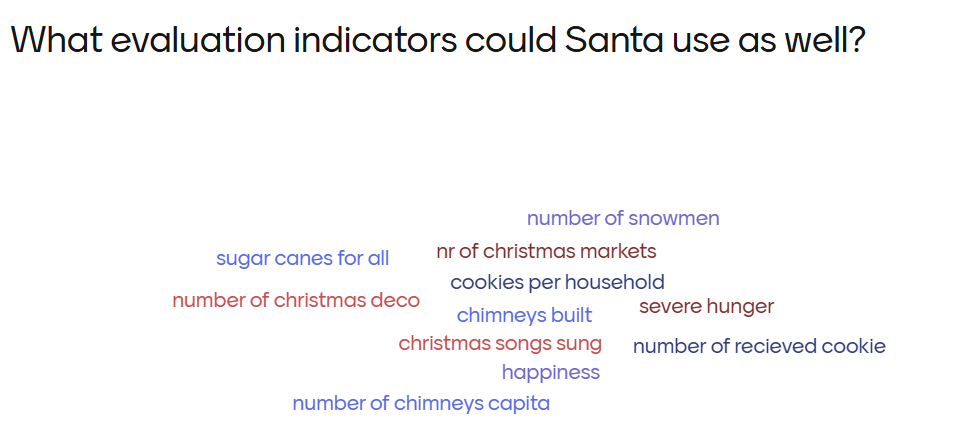
Task: Select the 'number of snowmen' word cloud entry
Action: [622, 218]
